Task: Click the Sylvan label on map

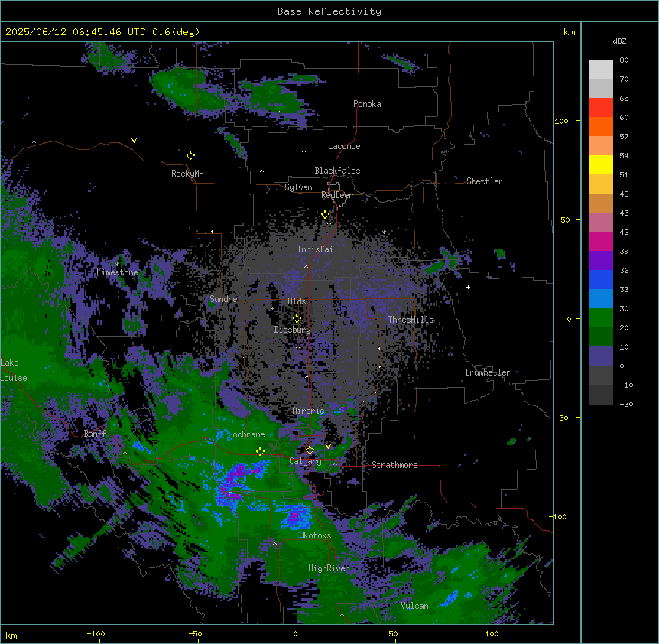Action: pyautogui.click(x=298, y=187)
